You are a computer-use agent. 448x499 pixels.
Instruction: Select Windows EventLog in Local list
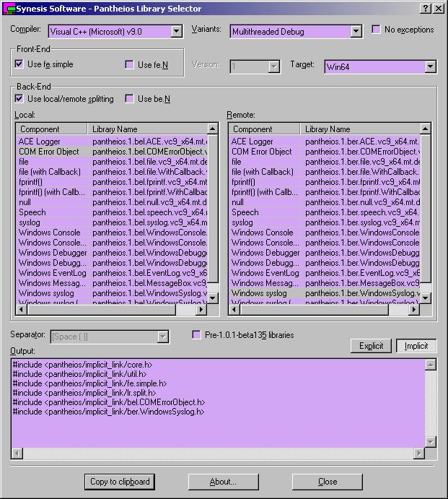[x=112, y=273]
